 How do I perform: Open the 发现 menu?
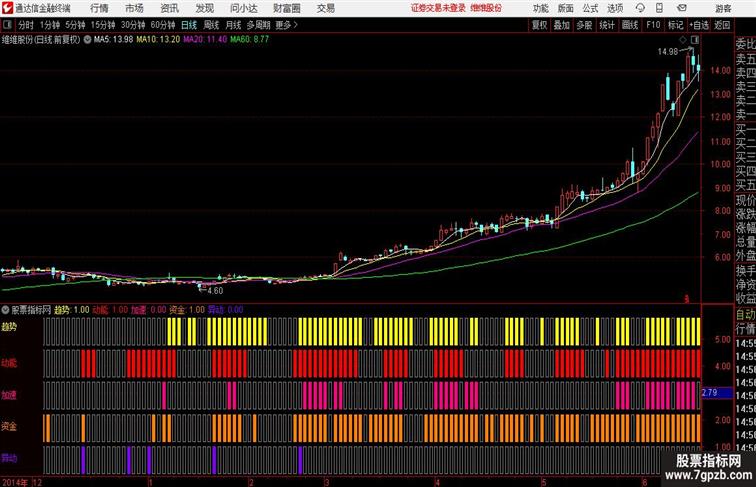click(204, 8)
